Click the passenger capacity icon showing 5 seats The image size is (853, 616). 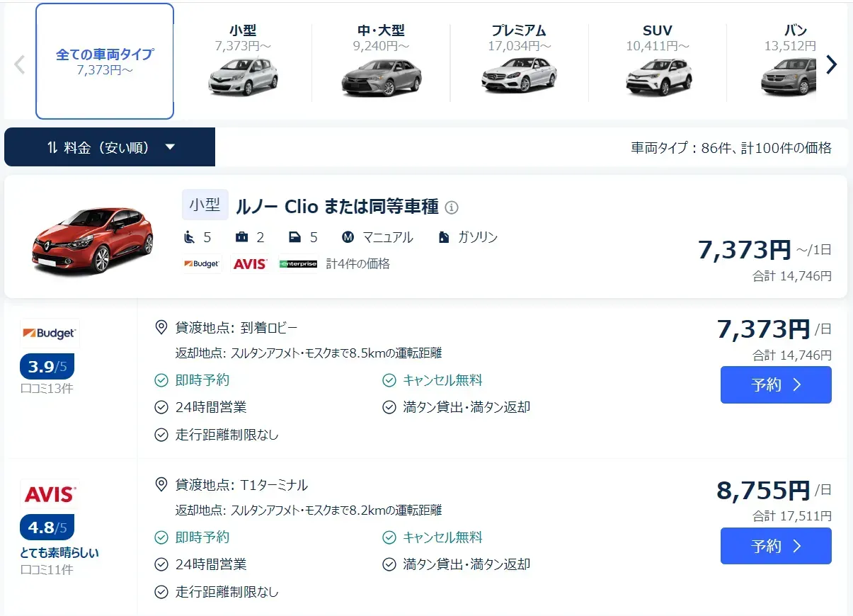pos(189,237)
